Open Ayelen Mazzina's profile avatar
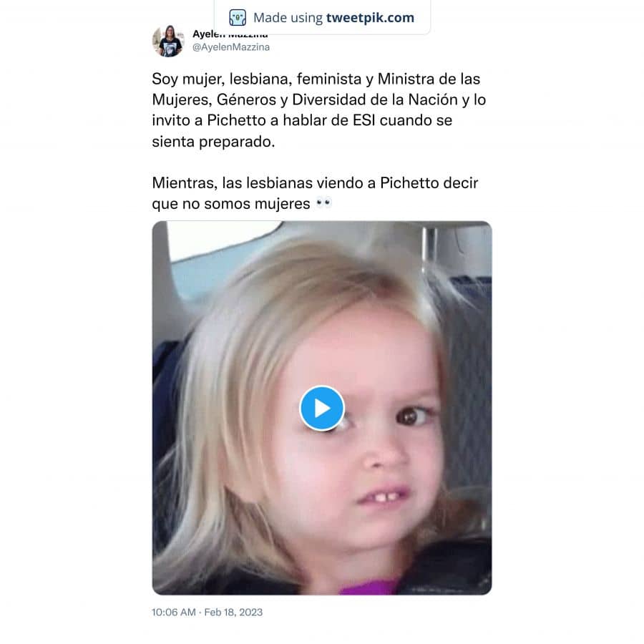This screenshot has width=644, height=644. [168, 41]
